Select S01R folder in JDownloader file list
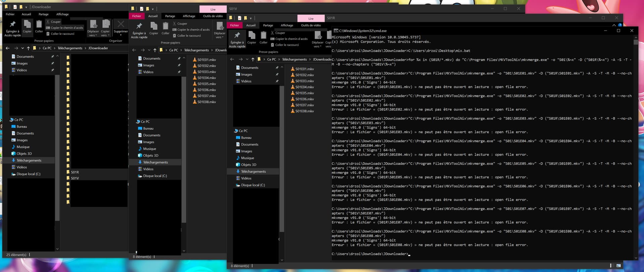The height and width of the screenshot is (272, 644). [x=75, y=172]
